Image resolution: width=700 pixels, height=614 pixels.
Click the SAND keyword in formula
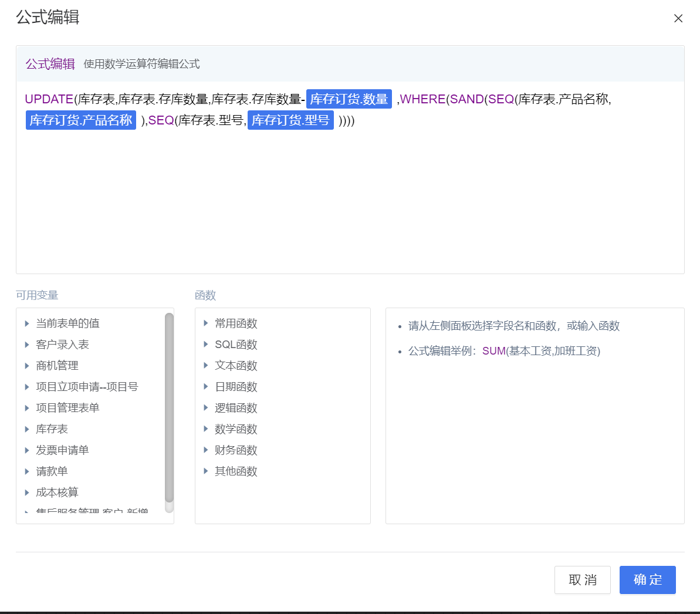(x=467, y=99)
